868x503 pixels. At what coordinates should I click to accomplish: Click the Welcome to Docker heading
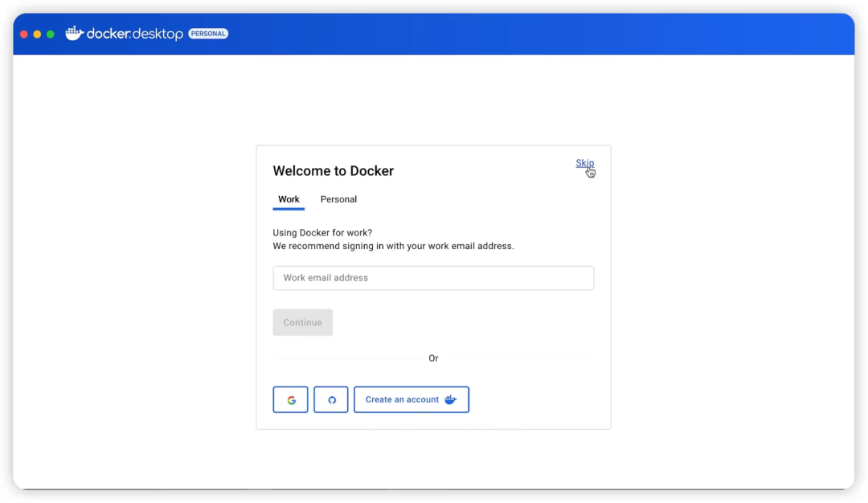coord(334,171)
